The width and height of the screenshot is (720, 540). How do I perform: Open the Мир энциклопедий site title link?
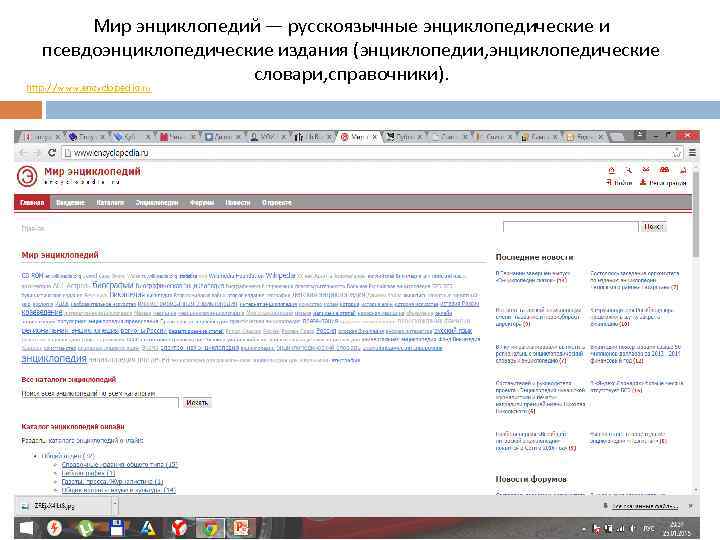click(x=92, y=171)
